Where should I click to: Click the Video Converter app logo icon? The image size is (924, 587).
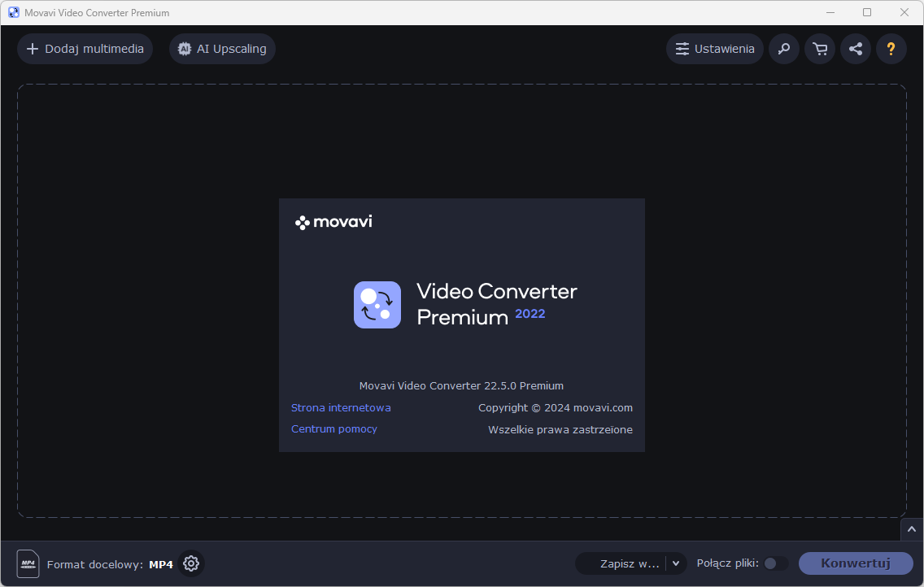pyautogui.click(x=377, y=305)
